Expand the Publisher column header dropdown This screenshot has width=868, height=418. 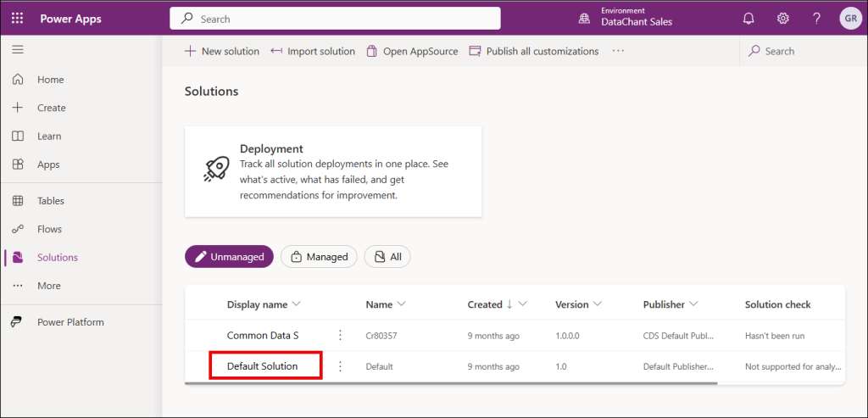[x=693, y=304]
